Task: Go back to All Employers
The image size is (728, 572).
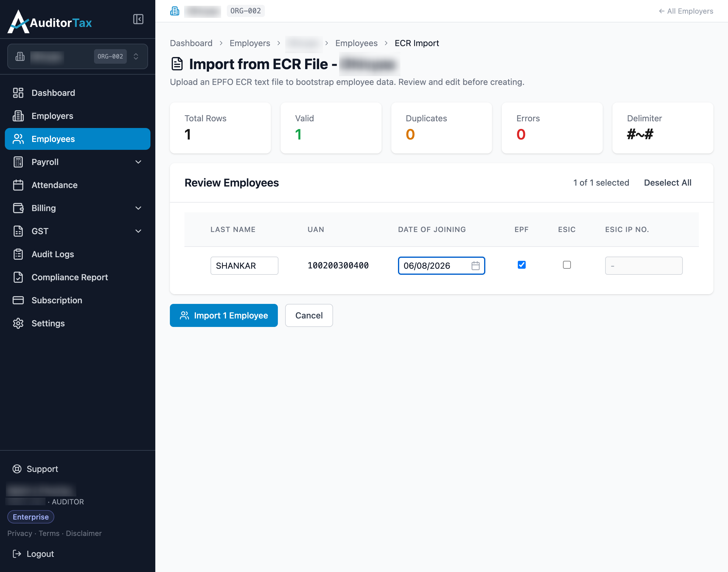Action: [686, 11]
